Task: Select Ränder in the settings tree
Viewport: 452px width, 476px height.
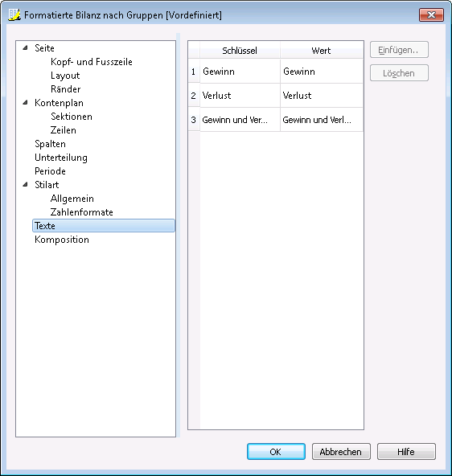Action: [66, 89]
